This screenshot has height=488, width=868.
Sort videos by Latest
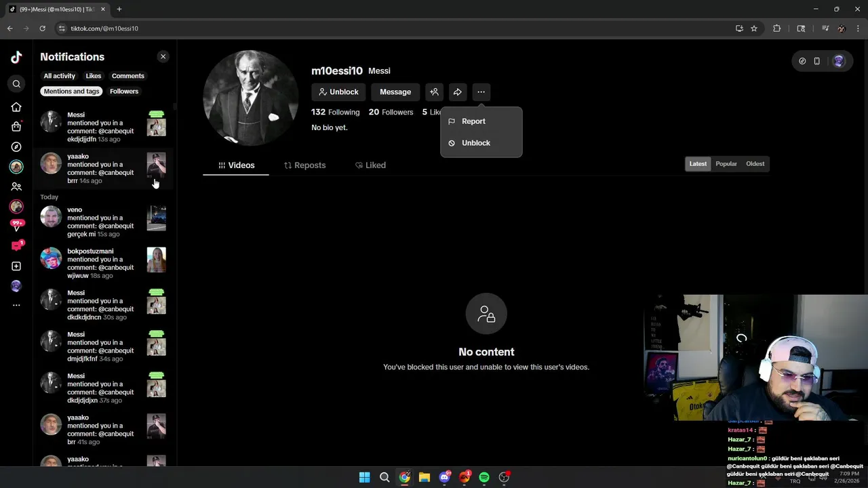coord(698,164)
